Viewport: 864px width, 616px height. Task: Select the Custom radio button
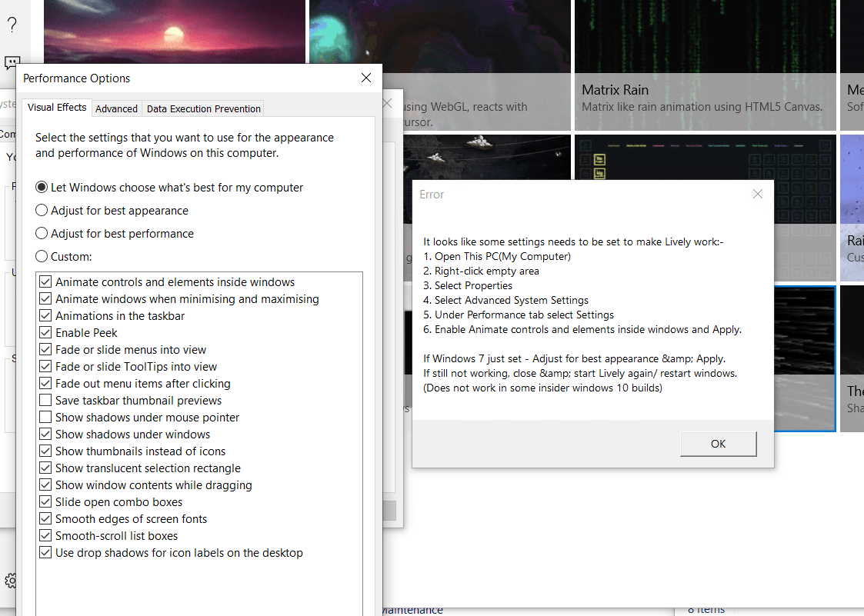coord(42,257)
